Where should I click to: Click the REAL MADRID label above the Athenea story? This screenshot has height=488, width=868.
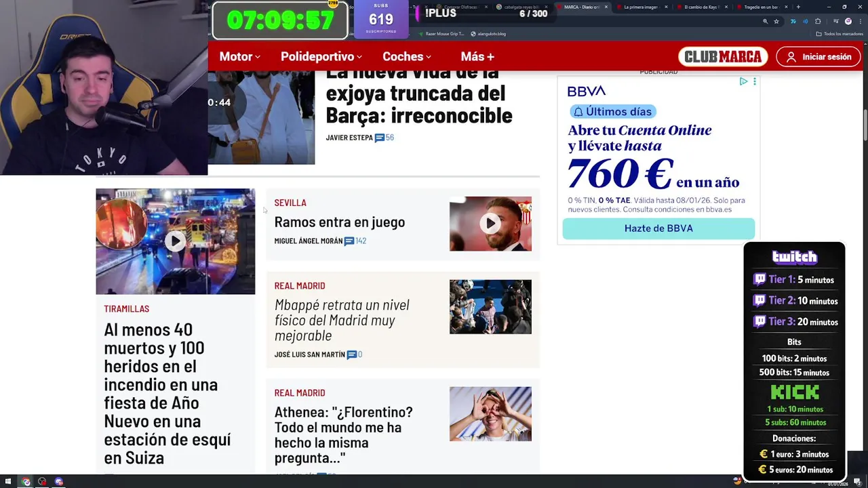(x=300, y=393)
